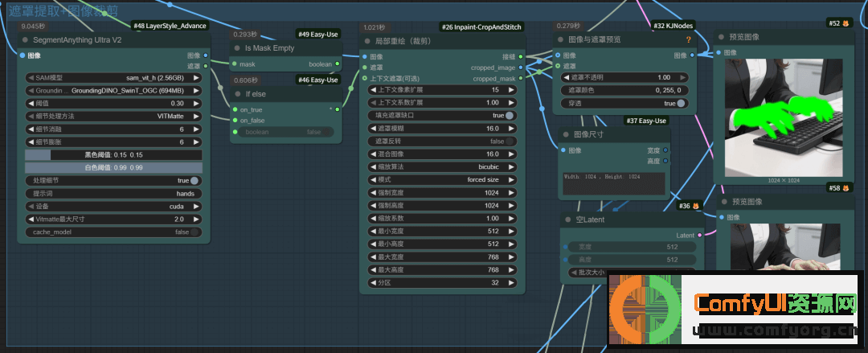Viewport: 868px width, 353px height.
Task: Increase 细节膨胀 with its right arrow
Action: click(196, 142)
